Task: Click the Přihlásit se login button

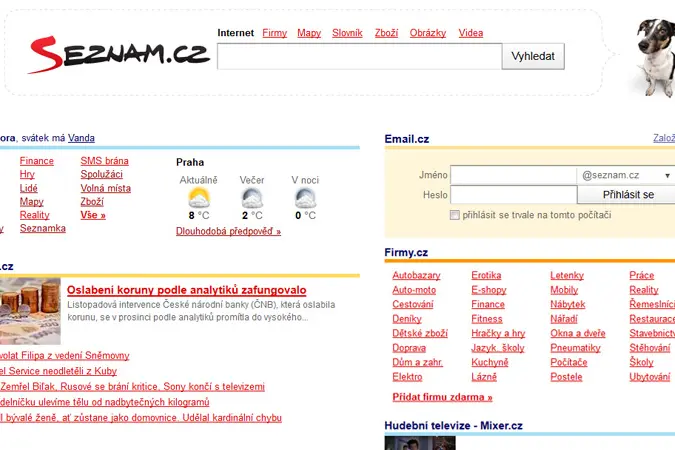Action: click(x=628, y=195)
